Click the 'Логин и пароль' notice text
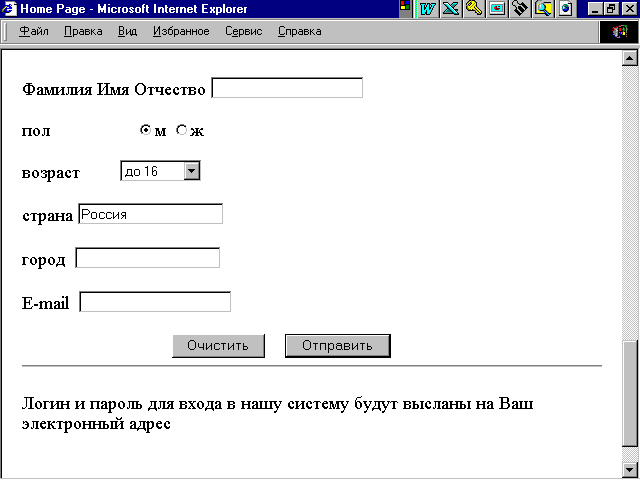 pos(277,413)
